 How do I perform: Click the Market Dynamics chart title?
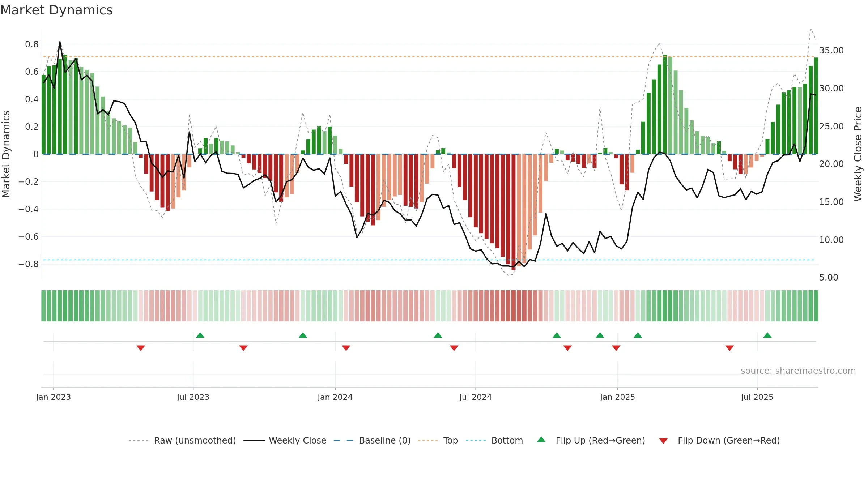[56, 10]
